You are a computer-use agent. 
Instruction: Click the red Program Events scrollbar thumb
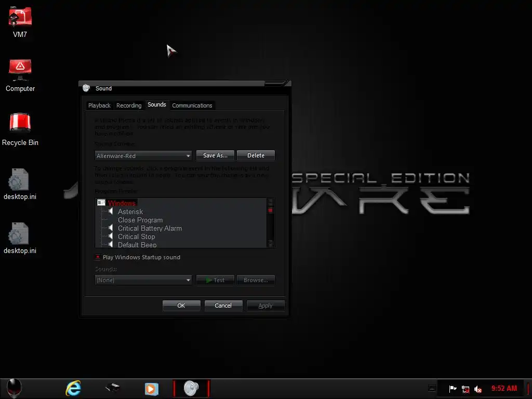coord(270,210)
